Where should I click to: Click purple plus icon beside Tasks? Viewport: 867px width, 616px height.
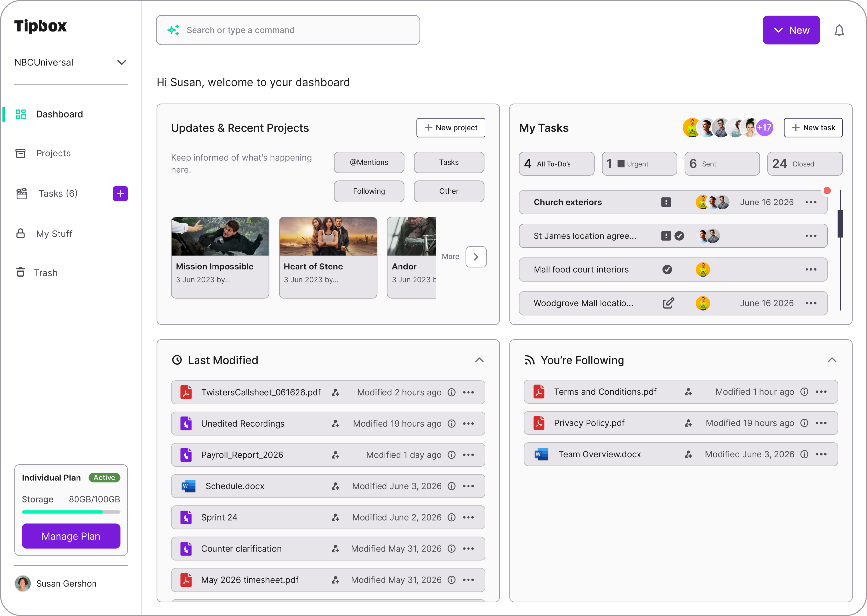[120, 193]
